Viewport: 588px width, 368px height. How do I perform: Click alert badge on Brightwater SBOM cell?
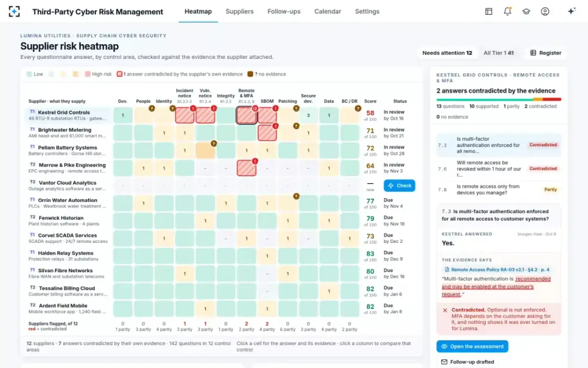click(x=275, y=126)
